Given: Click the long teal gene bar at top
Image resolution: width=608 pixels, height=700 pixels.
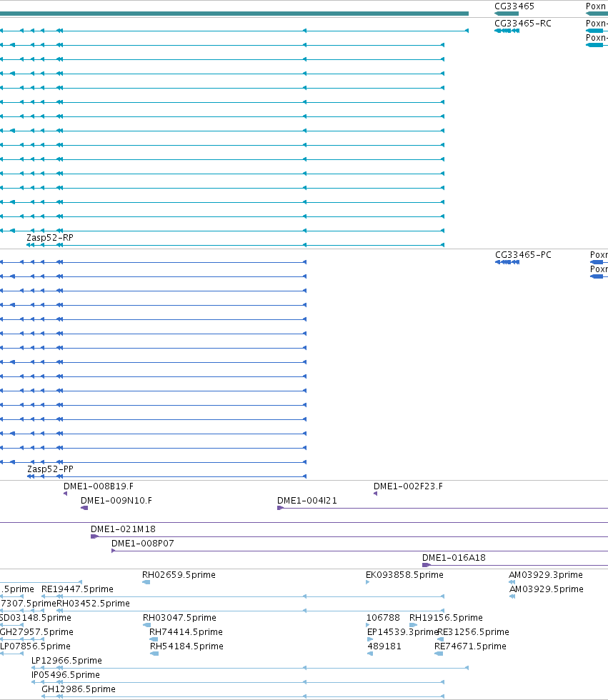Looking at the screenshot, I should pos(234,14).
